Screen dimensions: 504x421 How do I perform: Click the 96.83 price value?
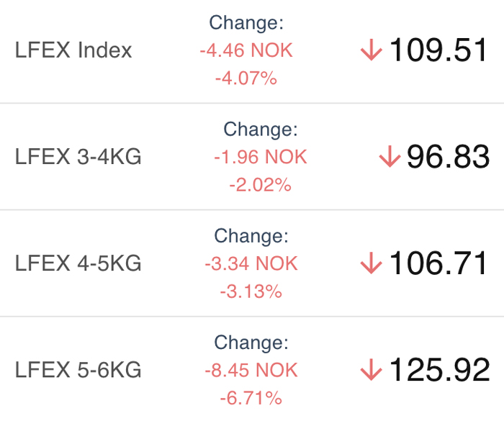click(x=448, y=156)
